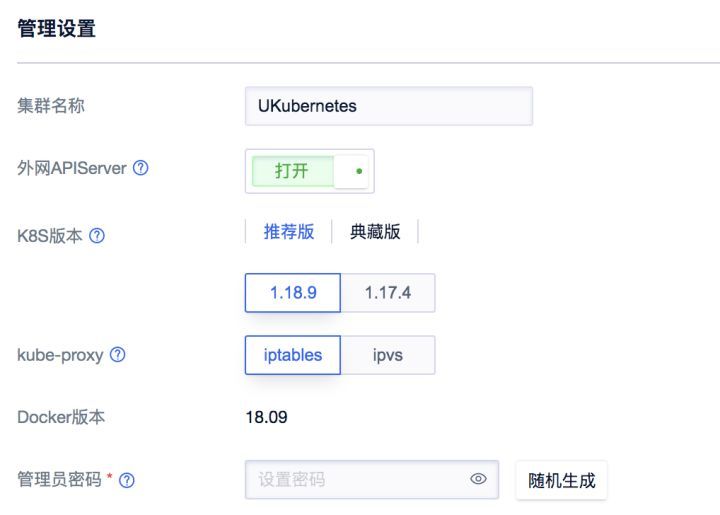This screenshot has height=515, width=720.
Task: Click help icon next to kube-proxy
Action: pos(117,355)
